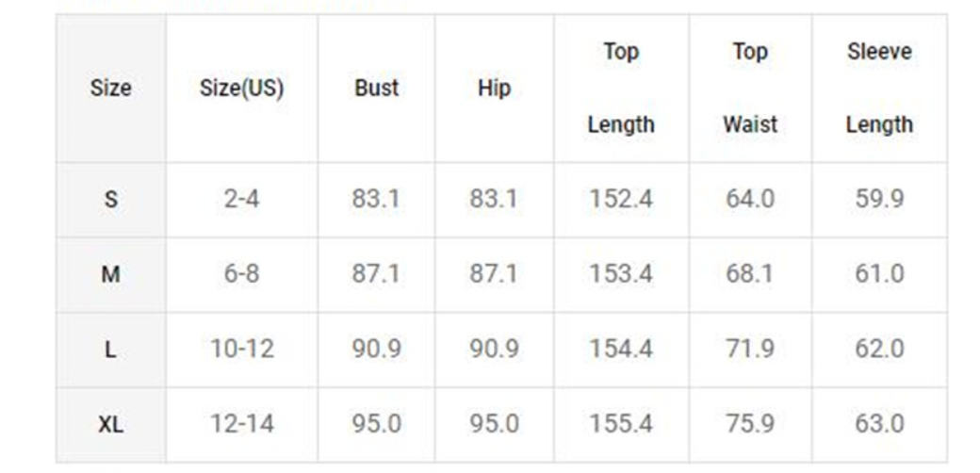Select the Top Length header cell
The height and width of the screenshot is (473, 980).
tap(621, 89)
